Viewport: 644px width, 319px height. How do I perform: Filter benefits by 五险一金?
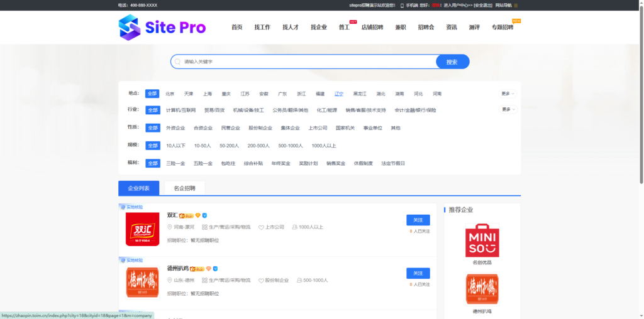tap(203, 163)
